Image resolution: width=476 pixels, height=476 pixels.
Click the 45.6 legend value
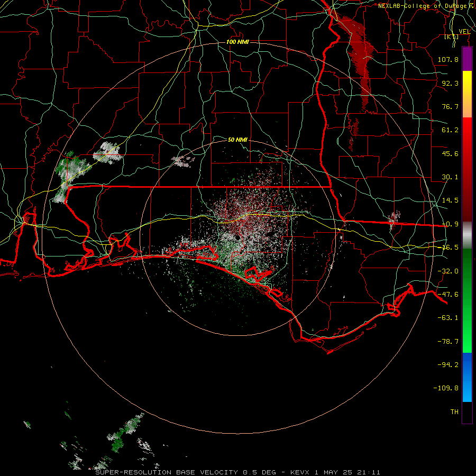(450, 153)
